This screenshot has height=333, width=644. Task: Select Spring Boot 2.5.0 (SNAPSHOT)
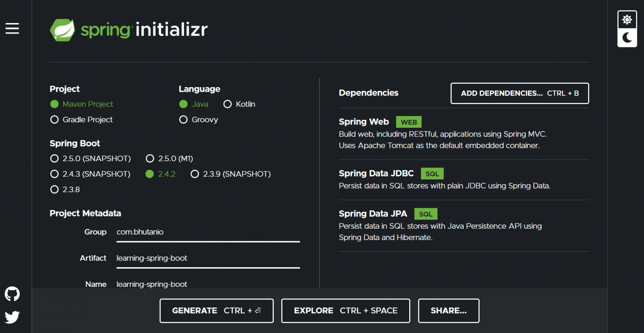[91, 158]
